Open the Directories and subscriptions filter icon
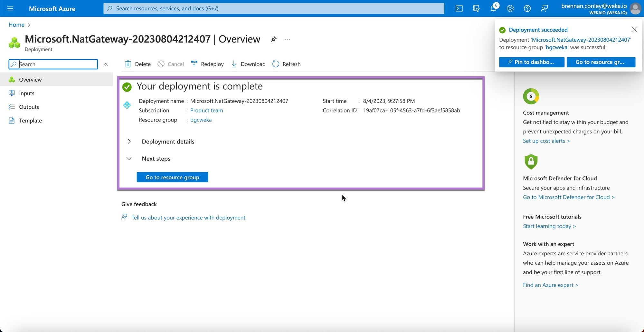The image size is (644, 332). [476, 8]
